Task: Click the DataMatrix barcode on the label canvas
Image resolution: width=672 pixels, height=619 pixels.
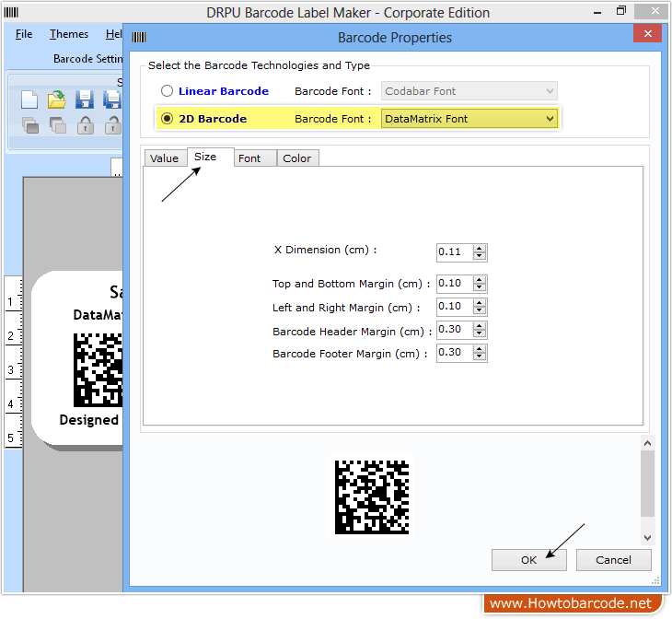Action: (98, 369)
